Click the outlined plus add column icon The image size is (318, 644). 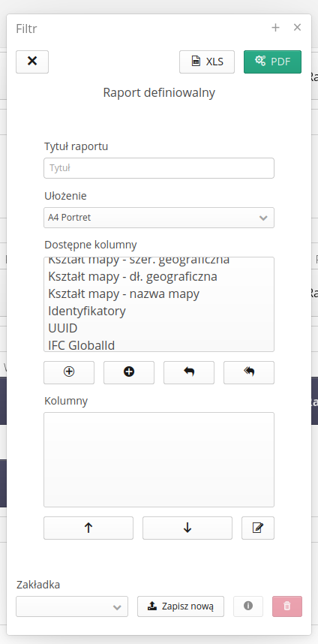[69, 372]
